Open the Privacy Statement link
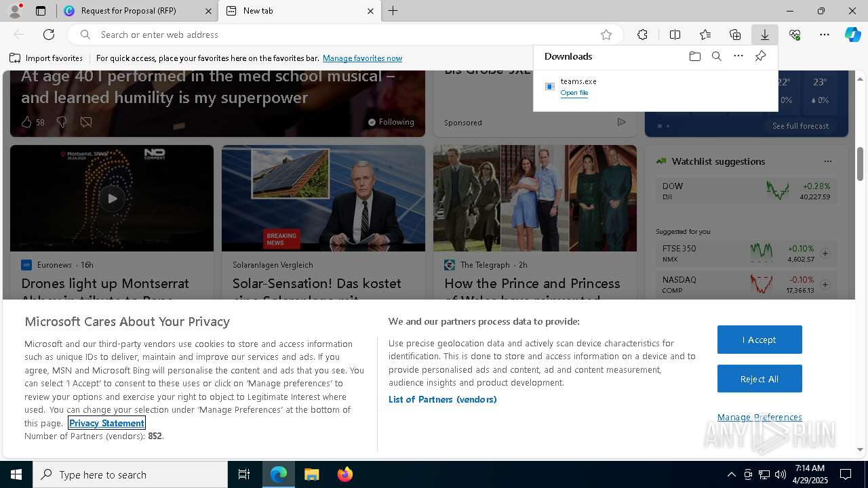Screen dimensions: 868x488 [x=106, y=423]
